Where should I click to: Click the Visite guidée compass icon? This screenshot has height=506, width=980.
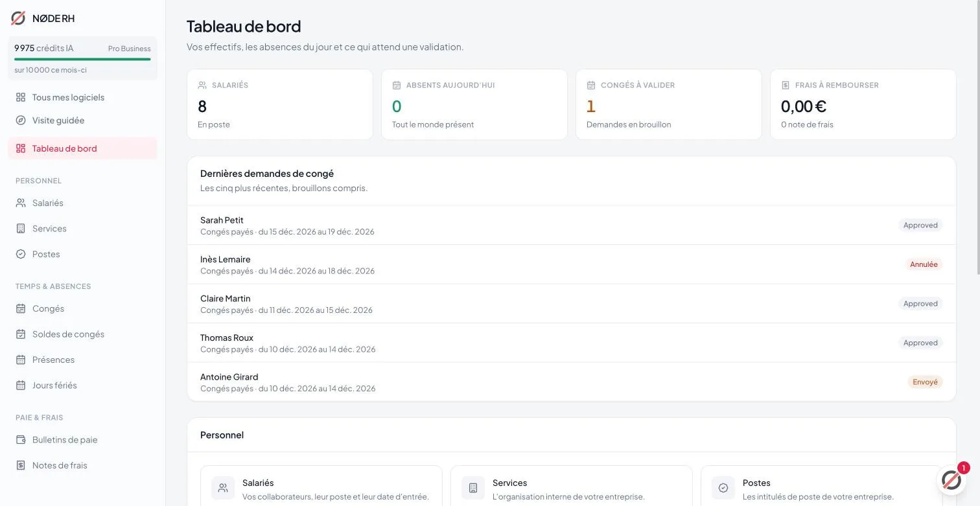click(x=21, y=121)
